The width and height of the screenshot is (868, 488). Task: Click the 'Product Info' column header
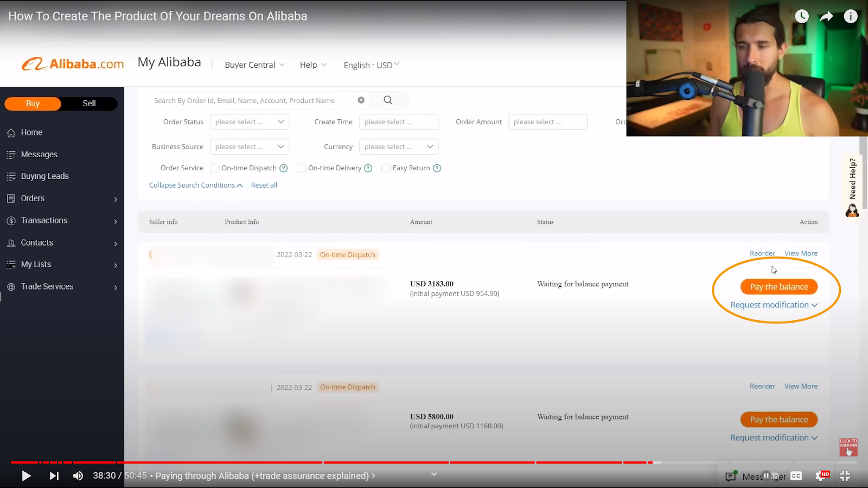coord(242,222)
